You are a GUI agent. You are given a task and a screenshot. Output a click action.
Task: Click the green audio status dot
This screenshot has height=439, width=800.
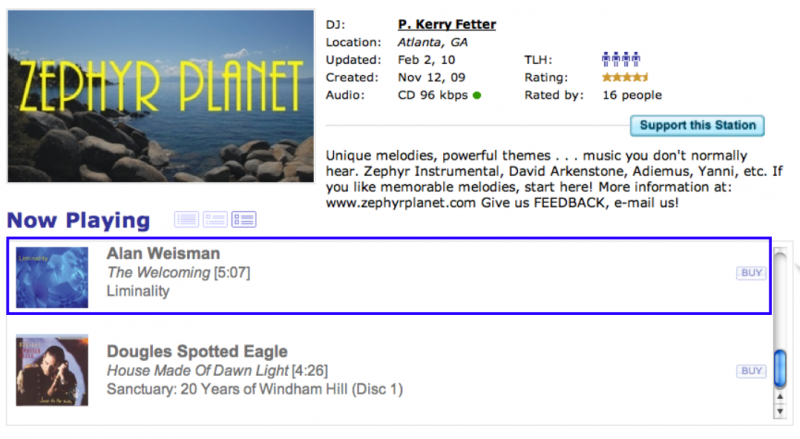(477, 96)
